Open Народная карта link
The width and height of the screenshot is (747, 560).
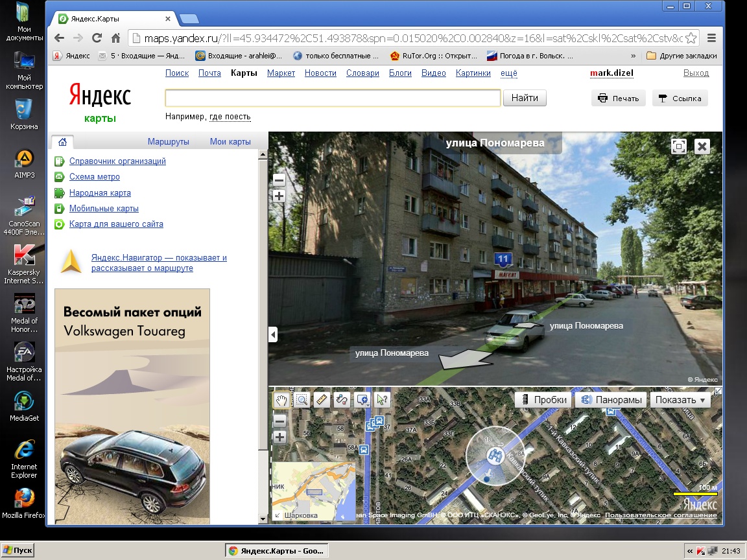coord(100,193)
